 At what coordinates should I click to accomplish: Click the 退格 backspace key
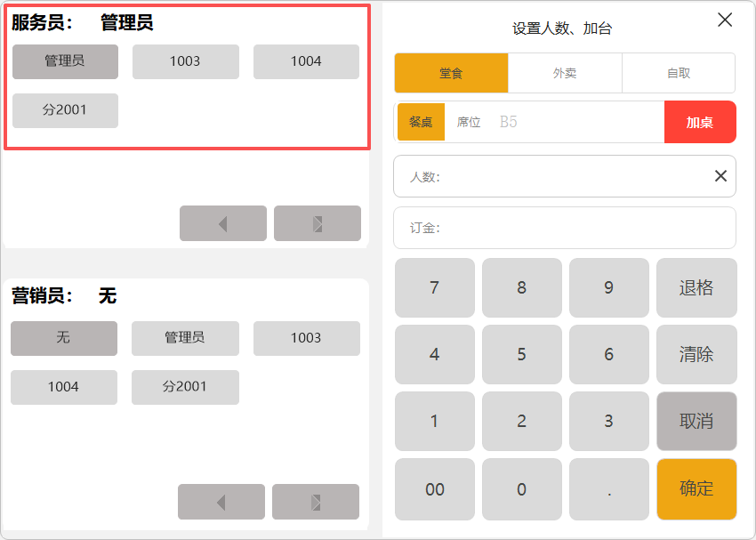[696, 288]
